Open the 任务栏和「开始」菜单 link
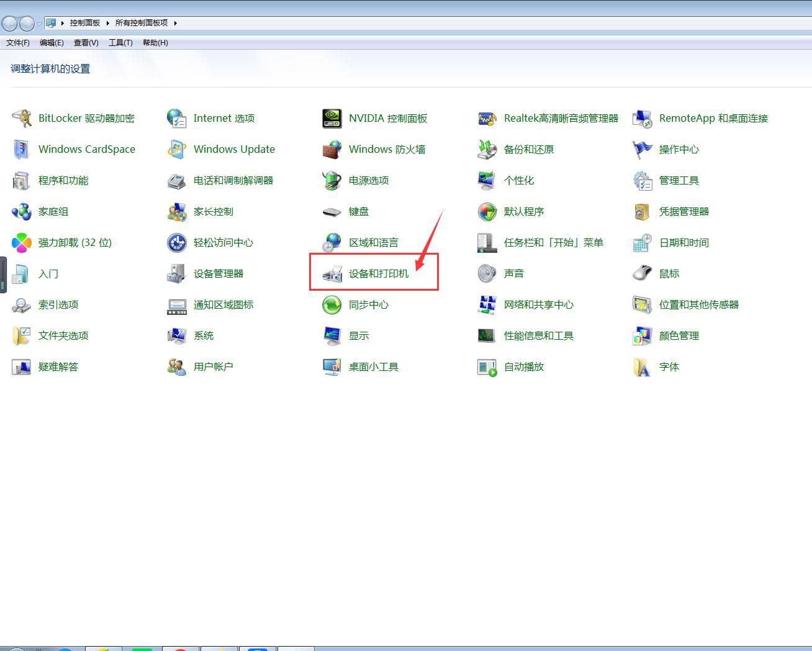 554,242
